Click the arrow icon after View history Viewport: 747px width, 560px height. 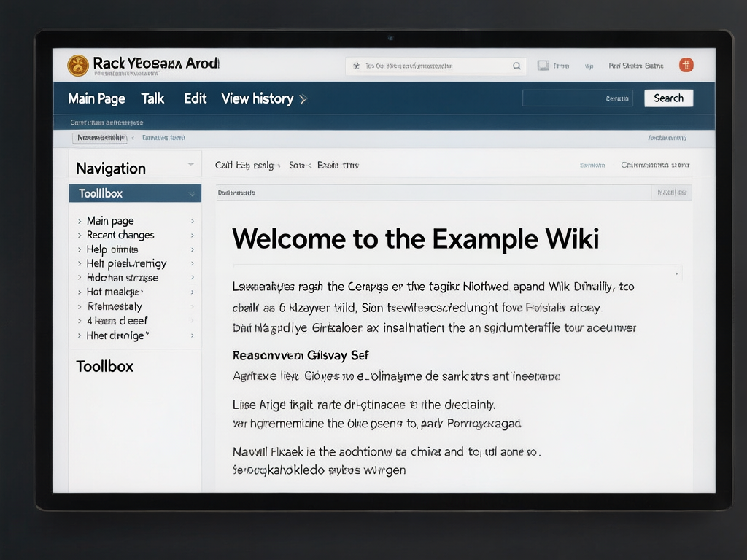pos(303,99)
